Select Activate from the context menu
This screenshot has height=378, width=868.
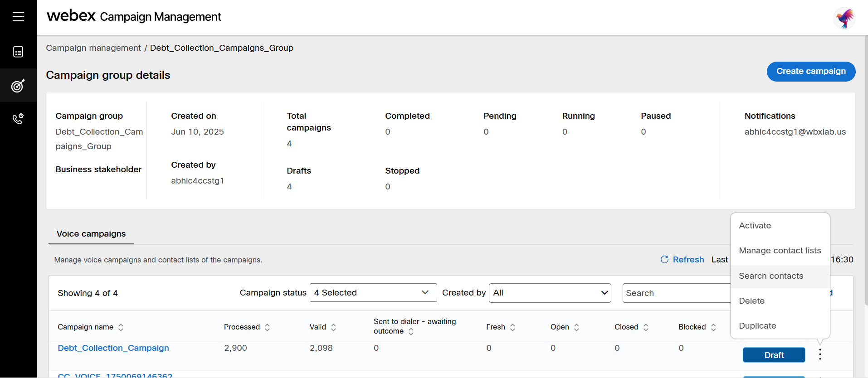(x=755, y=226)
